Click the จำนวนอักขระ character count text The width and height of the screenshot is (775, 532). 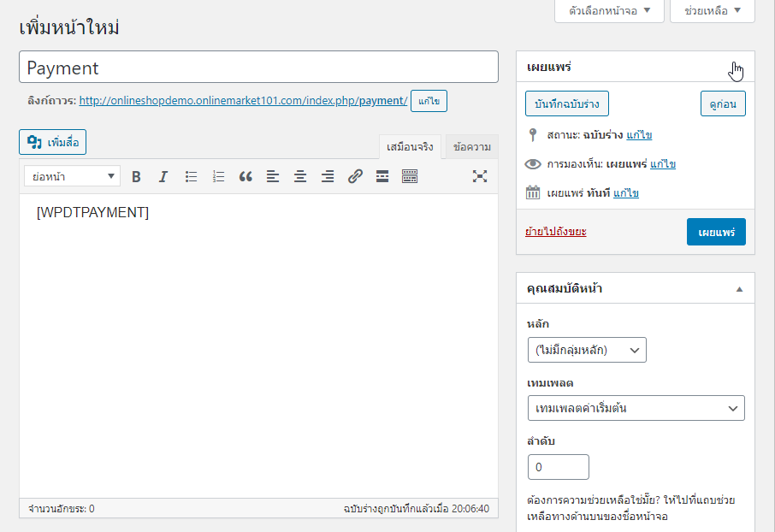[x=62, y=509]
